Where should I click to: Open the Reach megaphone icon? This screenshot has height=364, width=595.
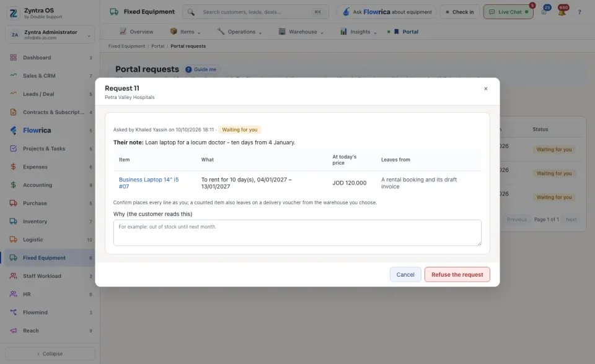pos(13,330)
